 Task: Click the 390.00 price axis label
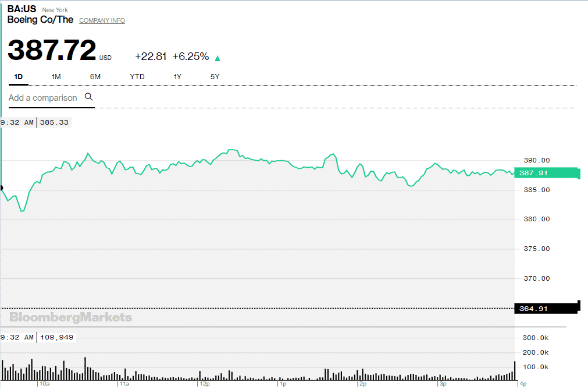[537, 160]
